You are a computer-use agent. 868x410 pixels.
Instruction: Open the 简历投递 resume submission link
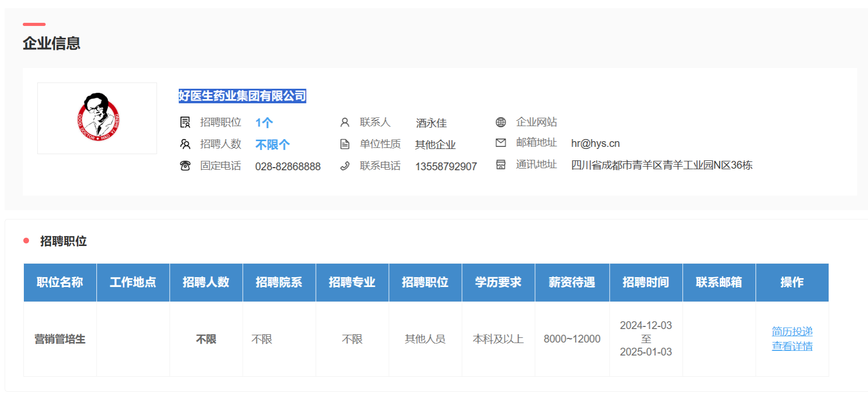point(792,332)
